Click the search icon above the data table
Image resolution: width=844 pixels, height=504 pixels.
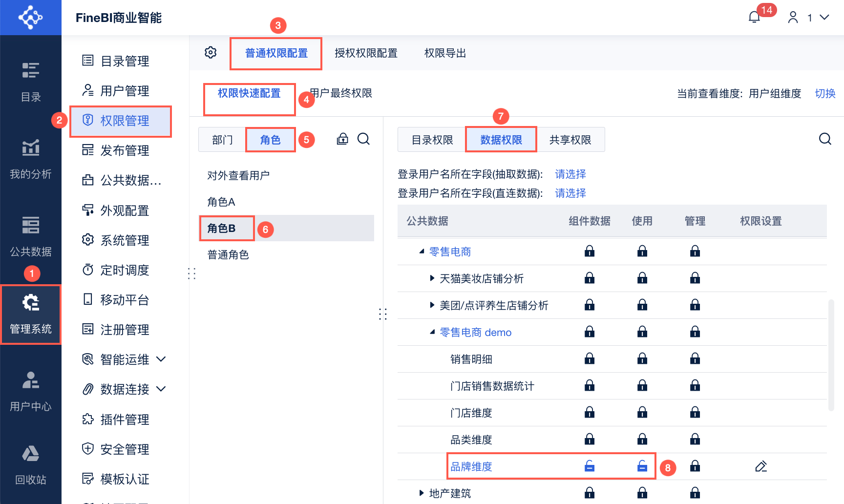[x=825, y=139]
